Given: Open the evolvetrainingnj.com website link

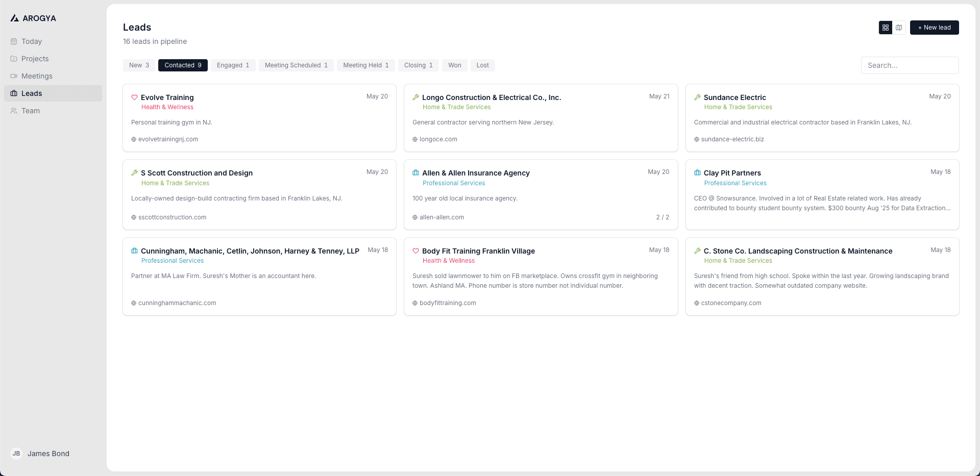Looking at the screenshot, I should coord(168,139).
